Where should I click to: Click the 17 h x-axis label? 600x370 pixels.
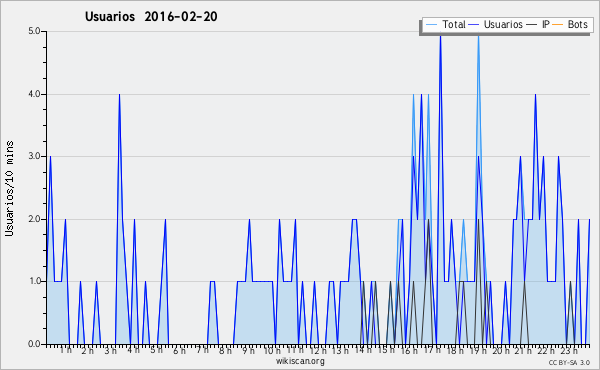click(x=432, y=350)
